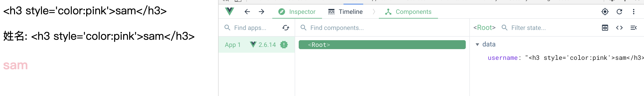Click the warning badge next to version 2.6.14
Viewport: 644px width, 96px height.
coord(284,45)
